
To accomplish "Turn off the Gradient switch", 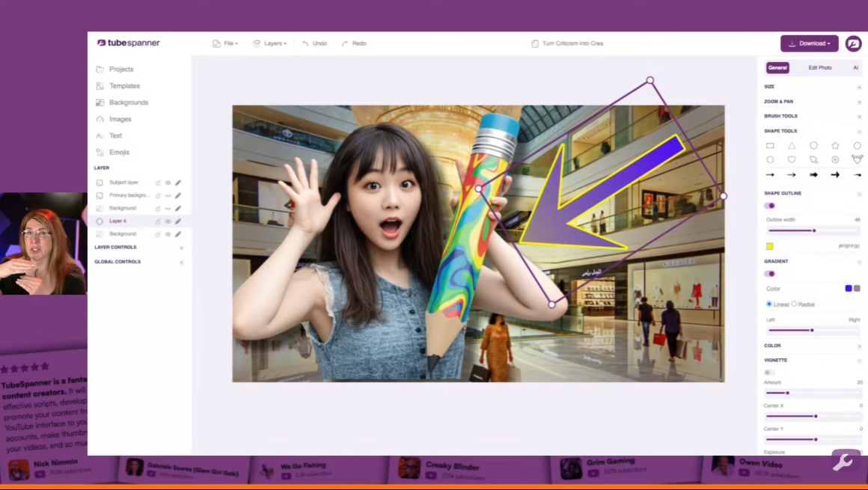I will tap(769, 274).
